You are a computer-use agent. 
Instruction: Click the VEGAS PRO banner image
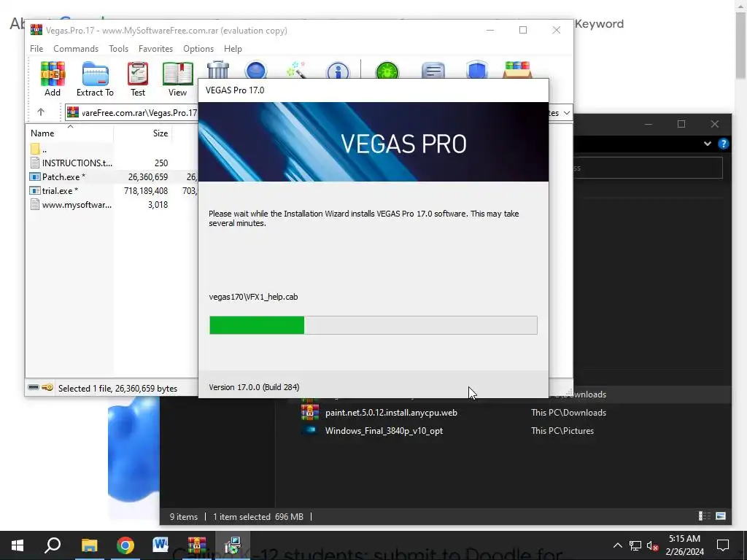pyautogui.click(x=373, y=142)
